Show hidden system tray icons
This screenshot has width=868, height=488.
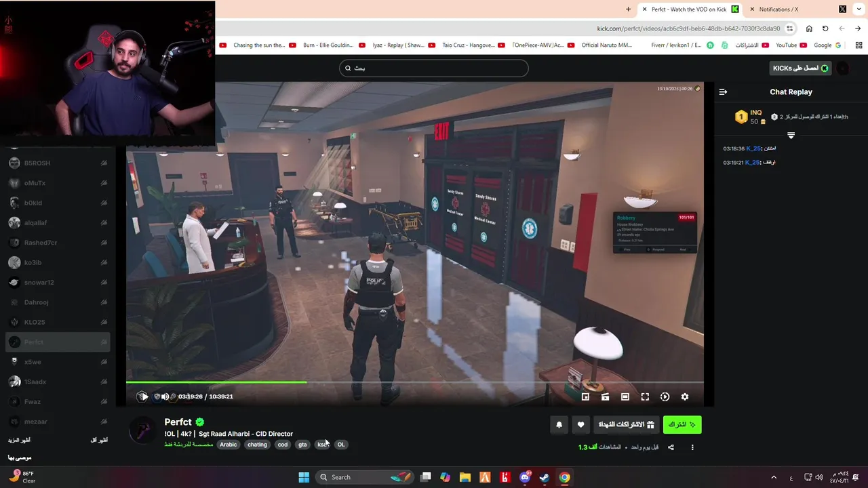pos(774,477)
